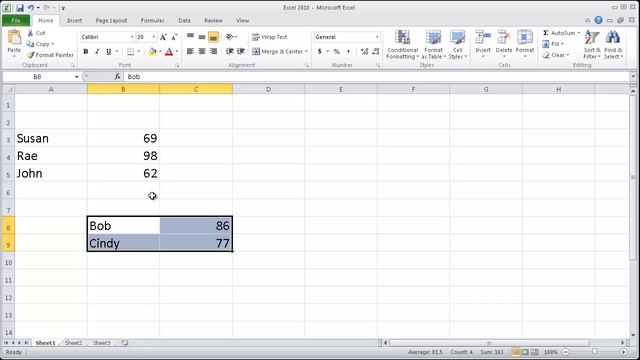Toggle Italic formatting
This screenshot has height=360, width=640.
97,51
